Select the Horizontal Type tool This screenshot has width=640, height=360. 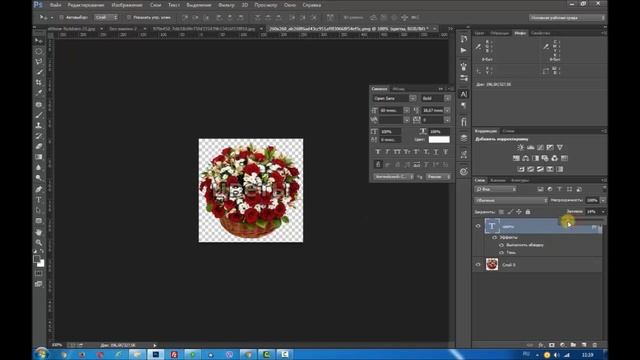[39, 200]
